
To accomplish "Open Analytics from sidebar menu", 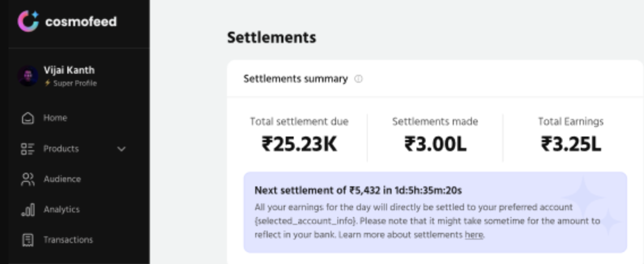I will pos(62,210).
